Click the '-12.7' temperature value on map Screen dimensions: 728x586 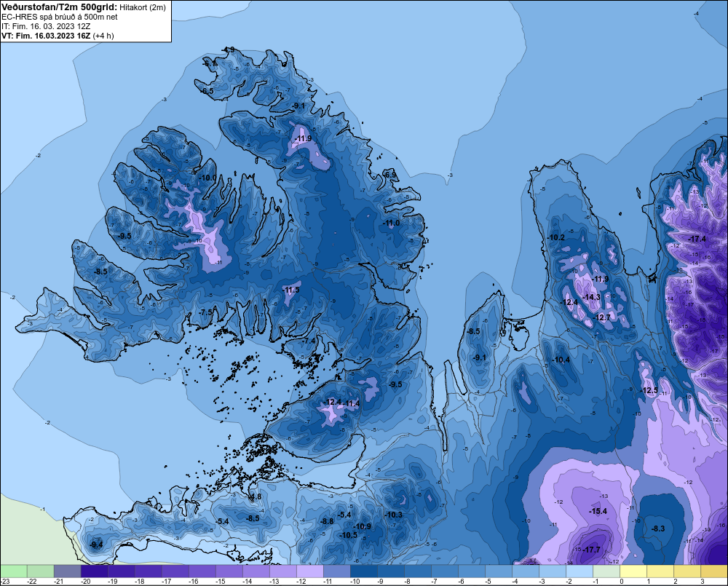click(602, 317)
